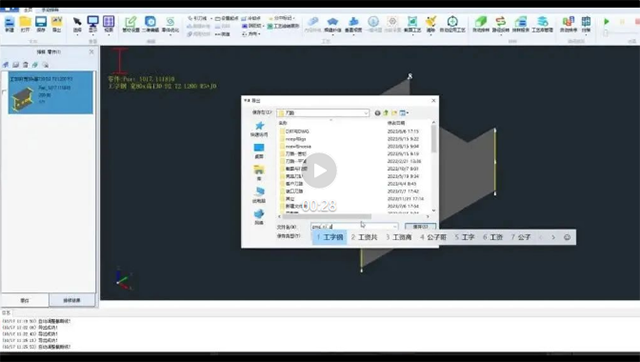Viewport: 640px width, 362px height.
Task: Switch to the second ribbon tab
Action: [x=51, y=10]
